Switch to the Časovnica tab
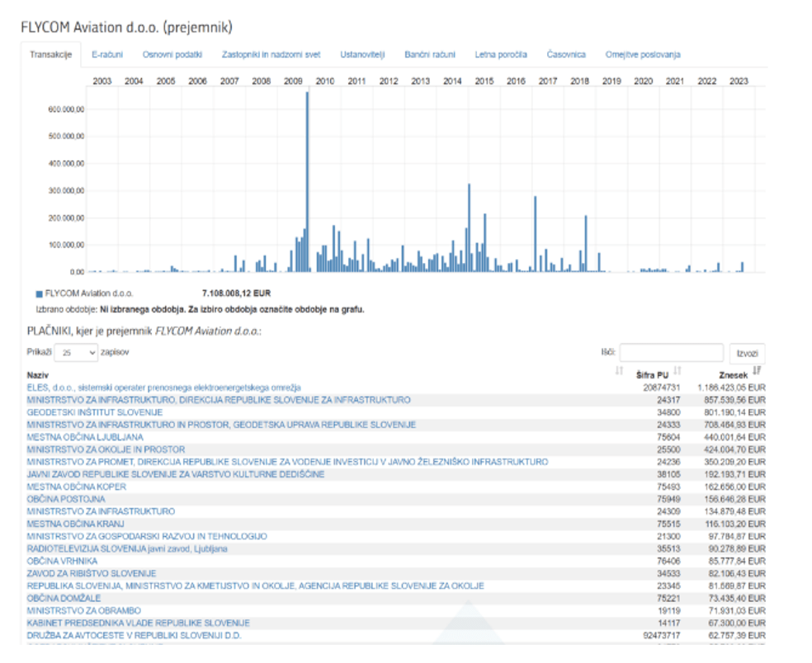812x663 pixels. click(566, 54)
